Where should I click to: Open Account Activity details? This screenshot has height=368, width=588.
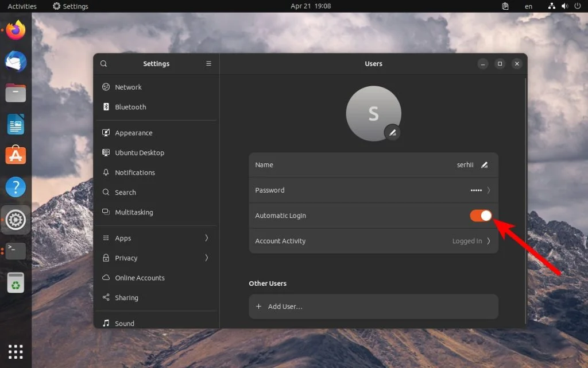[x=374, y=241]
